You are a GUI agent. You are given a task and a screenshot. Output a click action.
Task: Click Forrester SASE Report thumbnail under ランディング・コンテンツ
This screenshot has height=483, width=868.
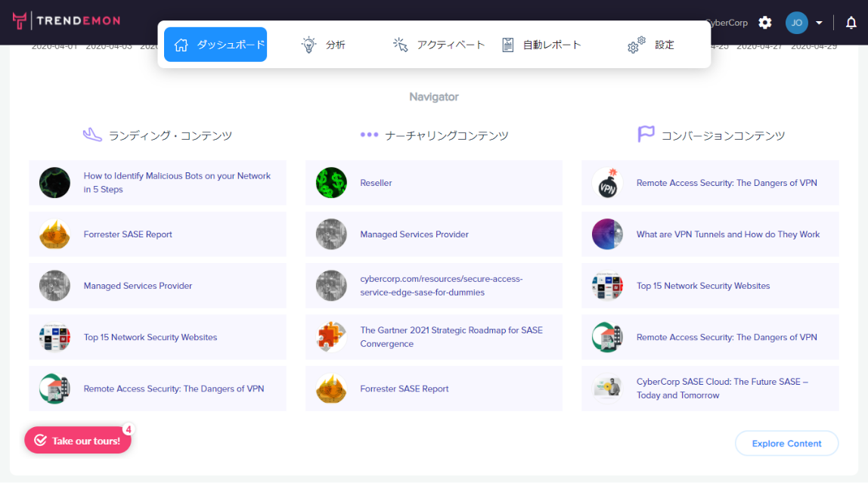click(x=54, y=234)
